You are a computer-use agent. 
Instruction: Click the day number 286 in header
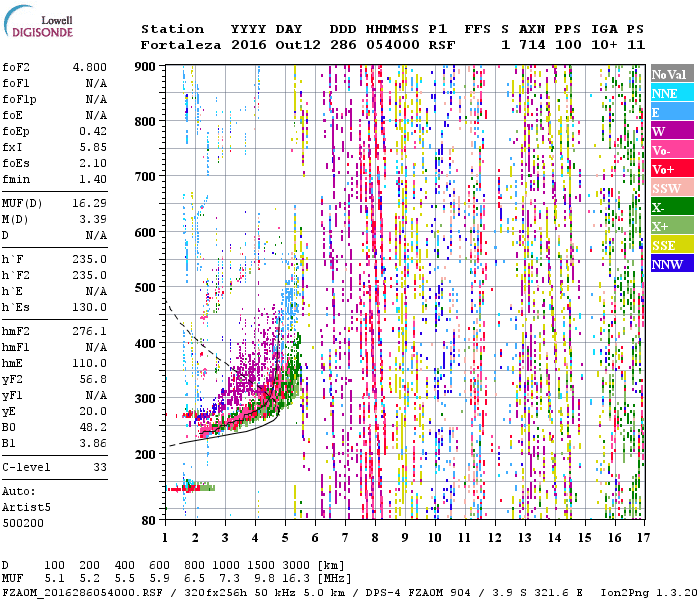pyautogui.click(x=343, y=45)
